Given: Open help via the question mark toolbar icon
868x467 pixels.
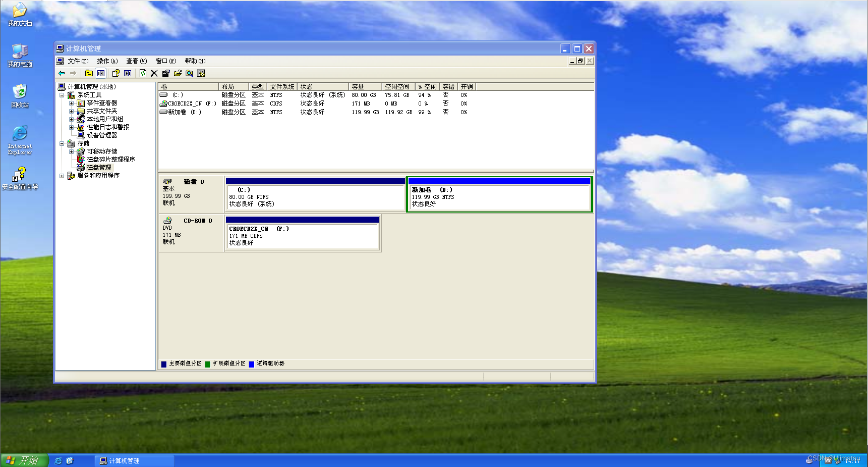Looking at the screenshot, I should 115,73.
